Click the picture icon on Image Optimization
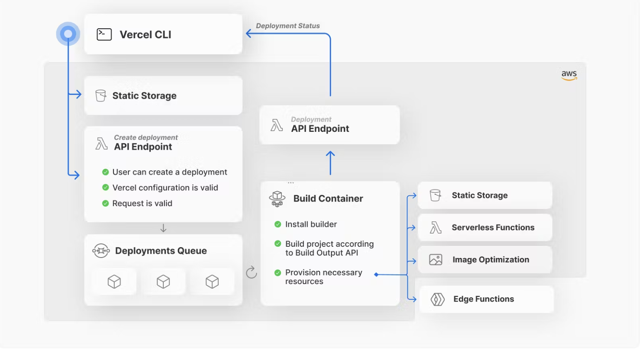Screen dimensions: 644x350 click(436, 260)
